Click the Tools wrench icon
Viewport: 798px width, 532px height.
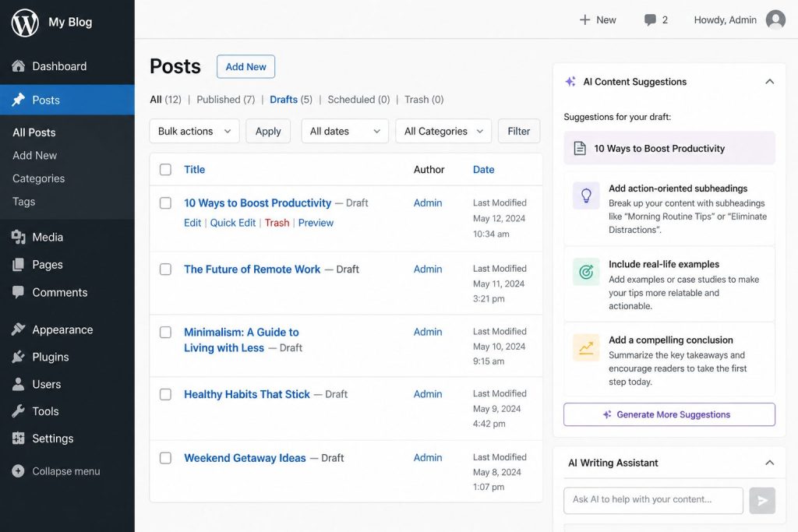point(19,411)
